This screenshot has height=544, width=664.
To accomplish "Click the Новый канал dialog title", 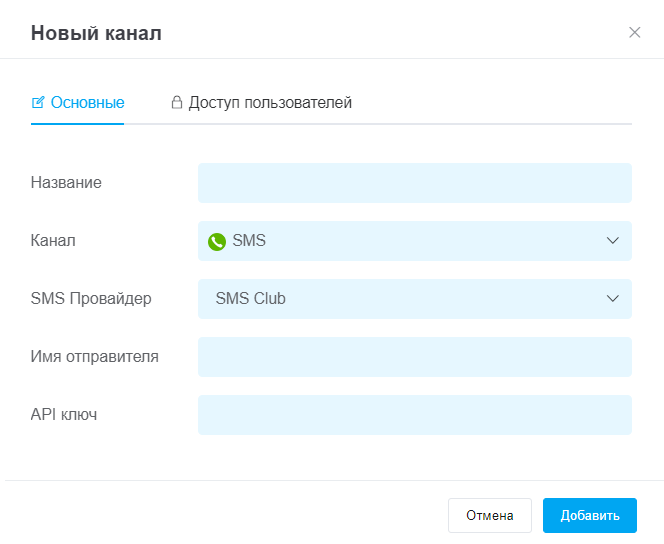I will tap(96, 33).
